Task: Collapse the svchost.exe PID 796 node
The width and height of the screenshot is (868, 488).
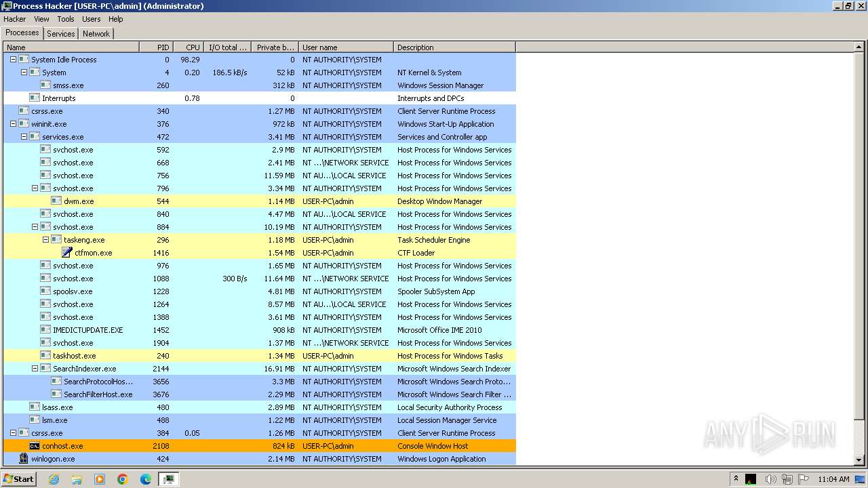Action: 35,188
